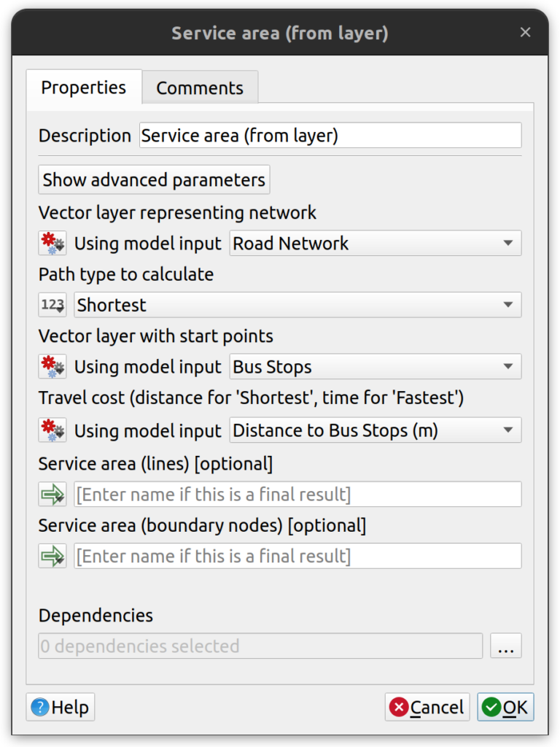Image resolution: width=560 pixels, height=747 pixels.
Task: Open the Bus Stops start points dropdown
Action: tap(376, 367)
